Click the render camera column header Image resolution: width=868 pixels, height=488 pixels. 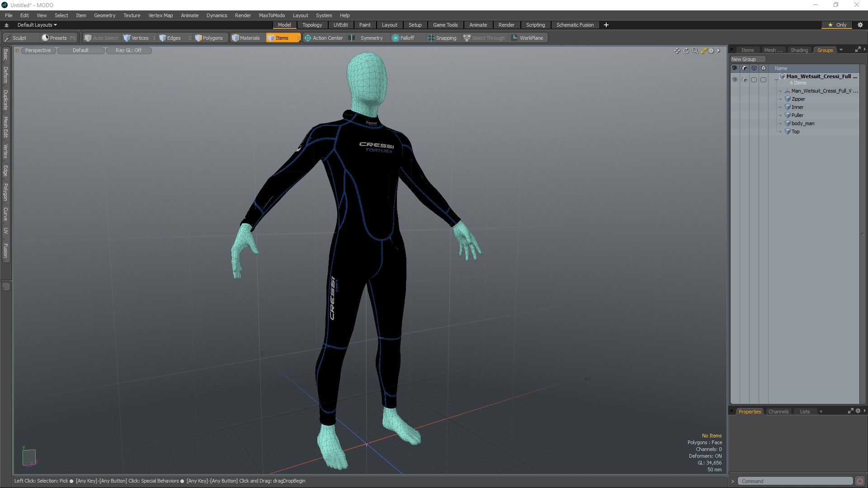click(745, 68)
